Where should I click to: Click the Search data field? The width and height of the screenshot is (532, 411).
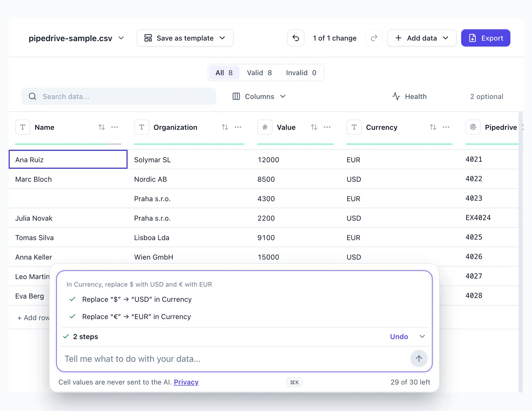[x=119, y=96]
